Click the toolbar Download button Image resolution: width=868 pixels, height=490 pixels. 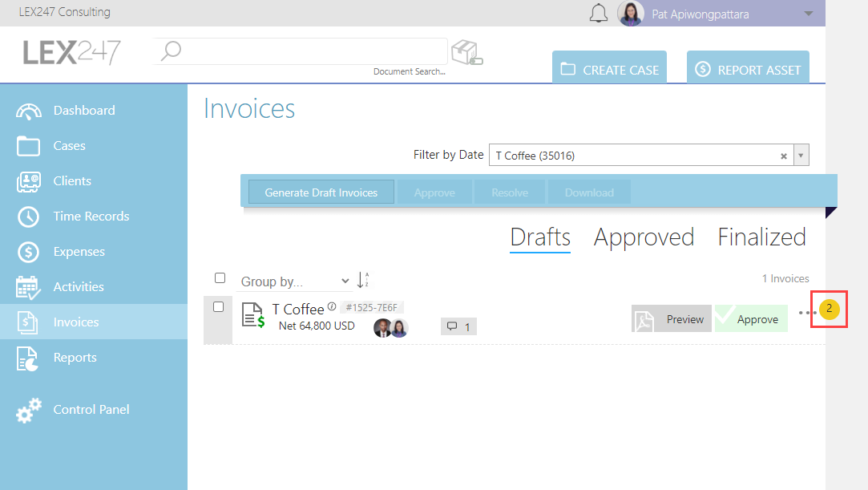tap(589, 192)
